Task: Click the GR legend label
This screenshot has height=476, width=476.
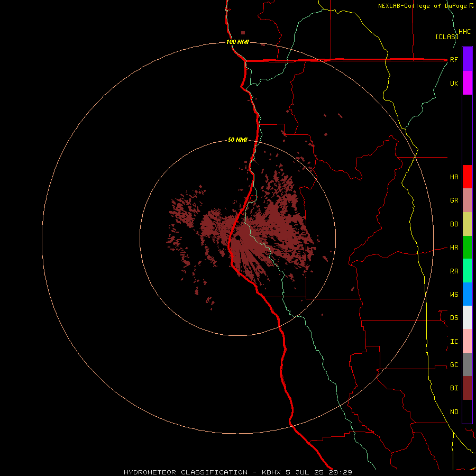Action: click(454, 200)
